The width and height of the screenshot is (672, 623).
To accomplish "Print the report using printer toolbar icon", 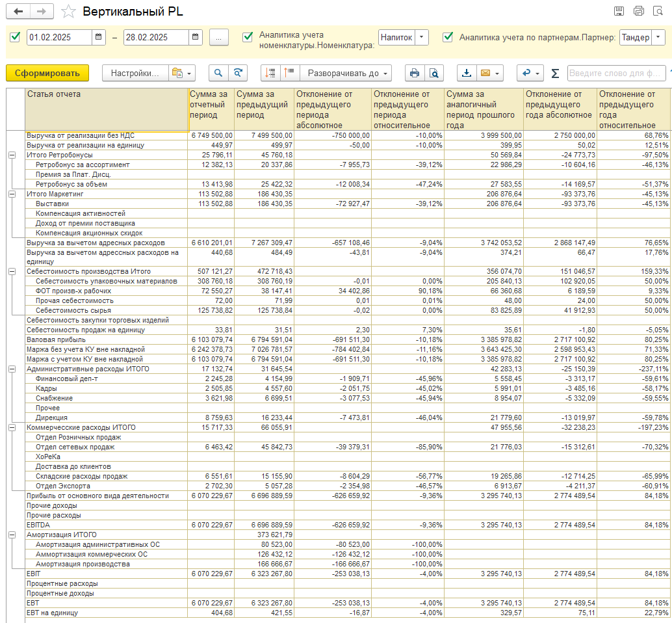I will (x=414, y=73).
